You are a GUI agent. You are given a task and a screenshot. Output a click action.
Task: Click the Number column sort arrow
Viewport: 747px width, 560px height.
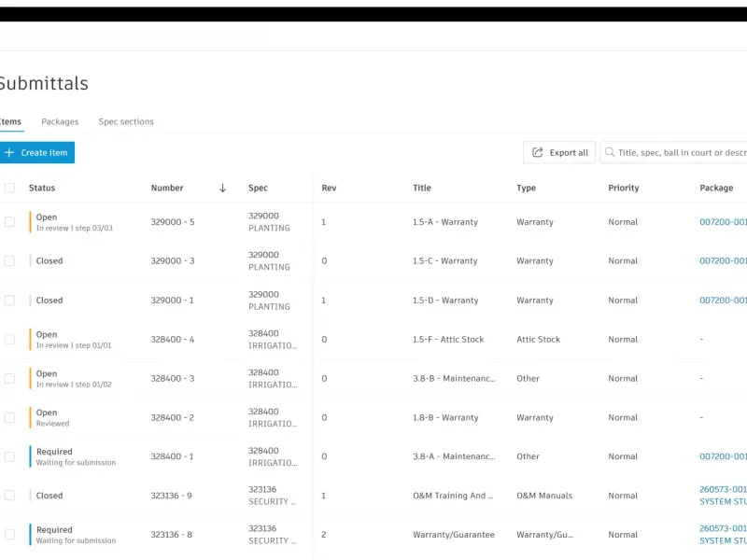tap(222, 189)
